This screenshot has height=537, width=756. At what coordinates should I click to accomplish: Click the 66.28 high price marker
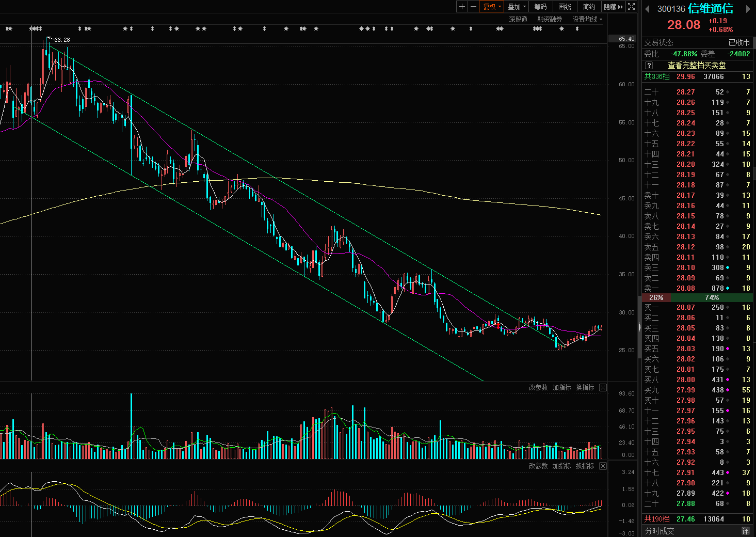(x=62, y=40)
